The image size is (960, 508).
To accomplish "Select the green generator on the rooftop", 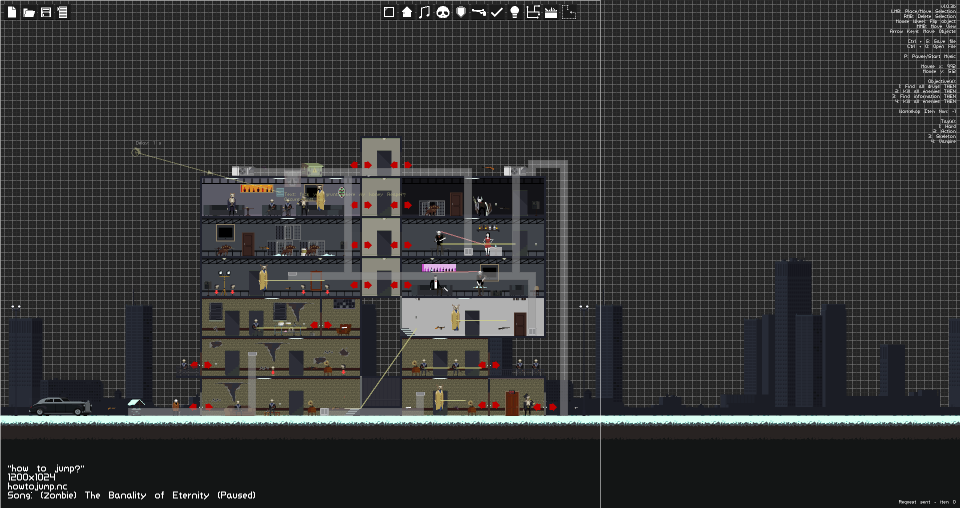I will (x=313, y=170).
